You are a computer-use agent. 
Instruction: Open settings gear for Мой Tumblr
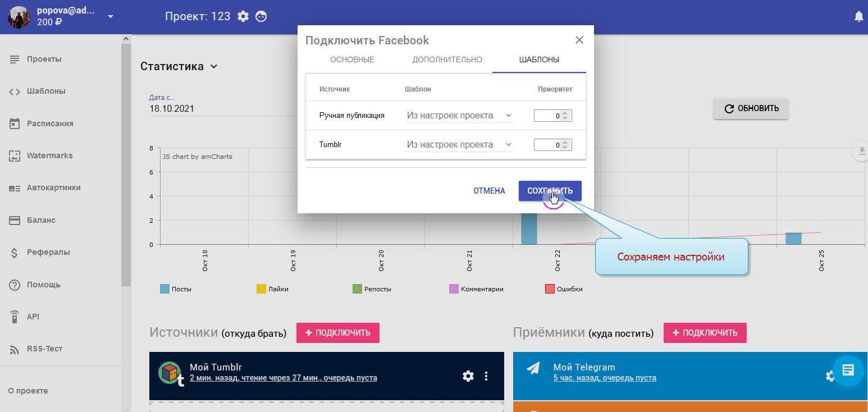pyautogui.click(x=468, y=376)
